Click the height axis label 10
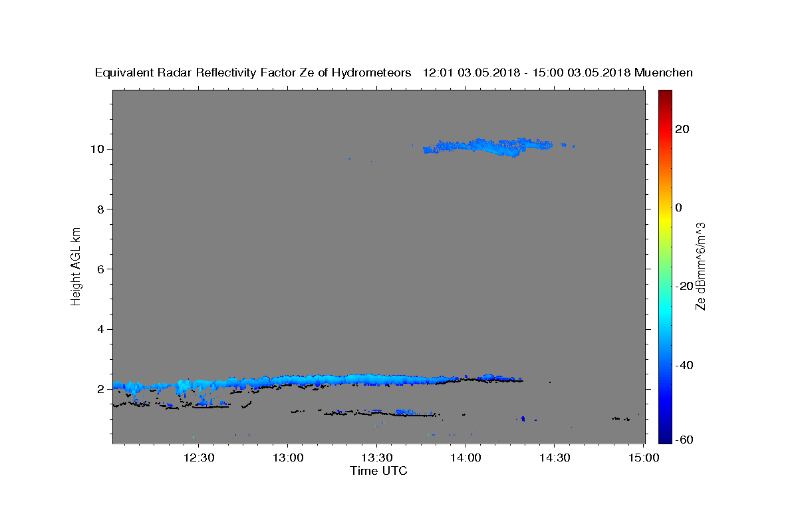The width and height of the screenshot is (798, 532). coord(99,149)
